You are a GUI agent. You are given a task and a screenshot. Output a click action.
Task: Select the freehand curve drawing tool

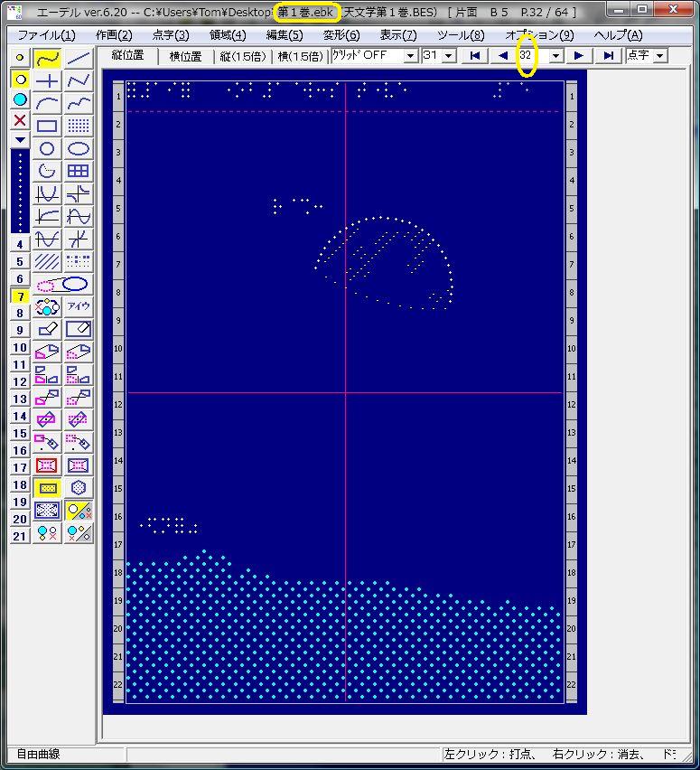click(x=47, y=59)
